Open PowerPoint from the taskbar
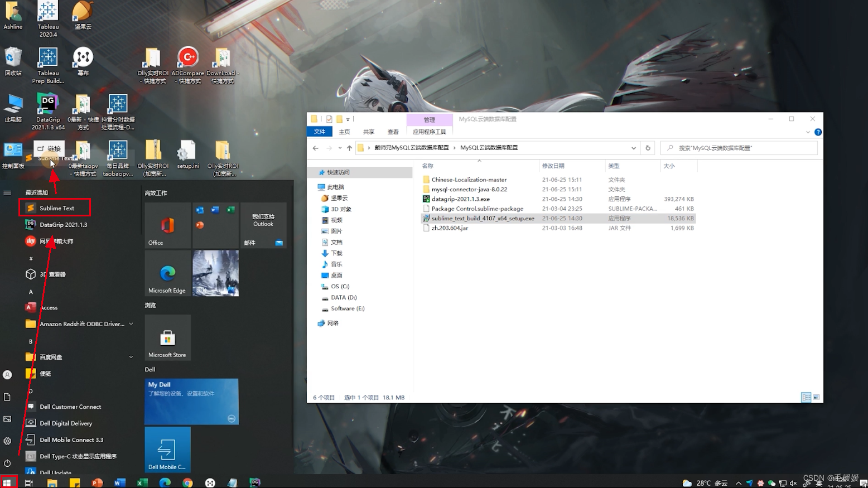868x488 pixels. (97, 483)
